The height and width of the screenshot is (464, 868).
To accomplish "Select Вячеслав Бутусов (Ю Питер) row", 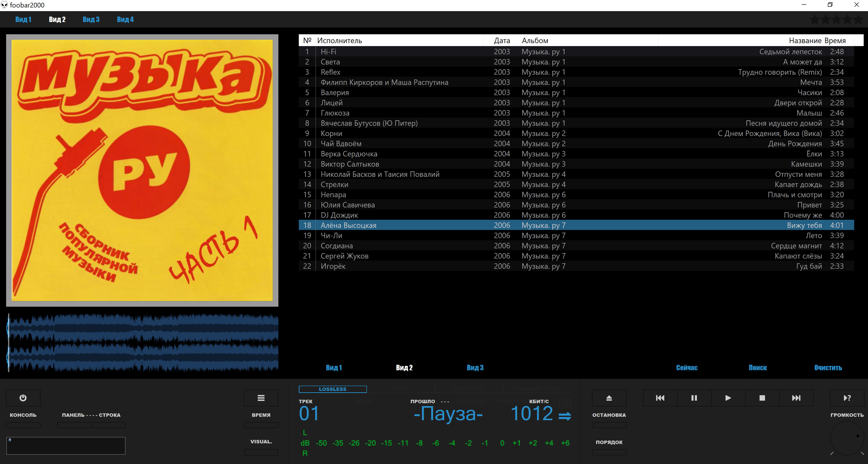I will 576,123.
